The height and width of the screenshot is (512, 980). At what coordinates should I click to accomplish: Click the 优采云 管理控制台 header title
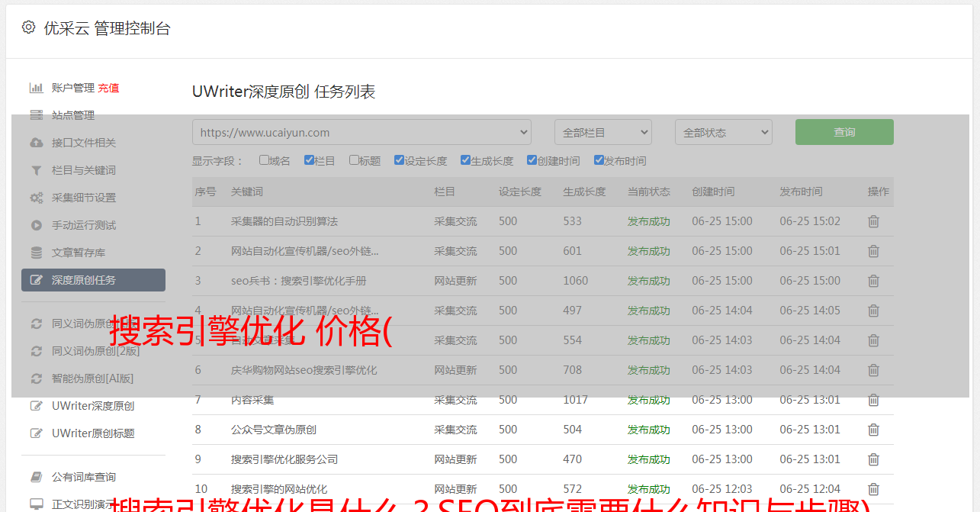point(107,28)
